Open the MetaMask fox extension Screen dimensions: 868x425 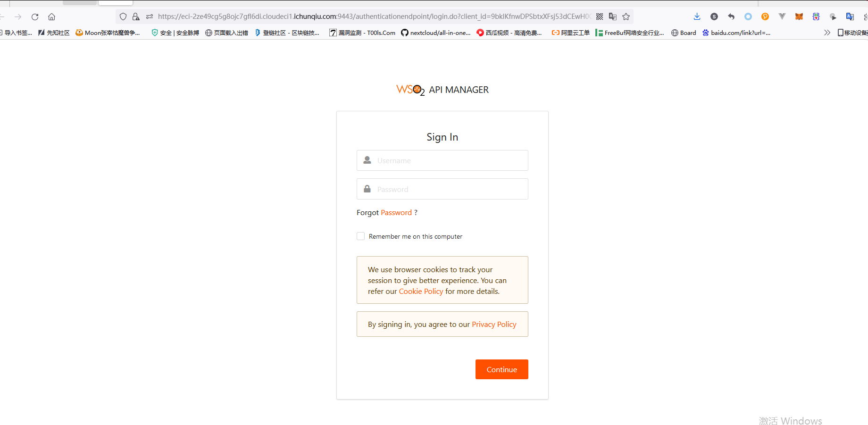[799, 17]
